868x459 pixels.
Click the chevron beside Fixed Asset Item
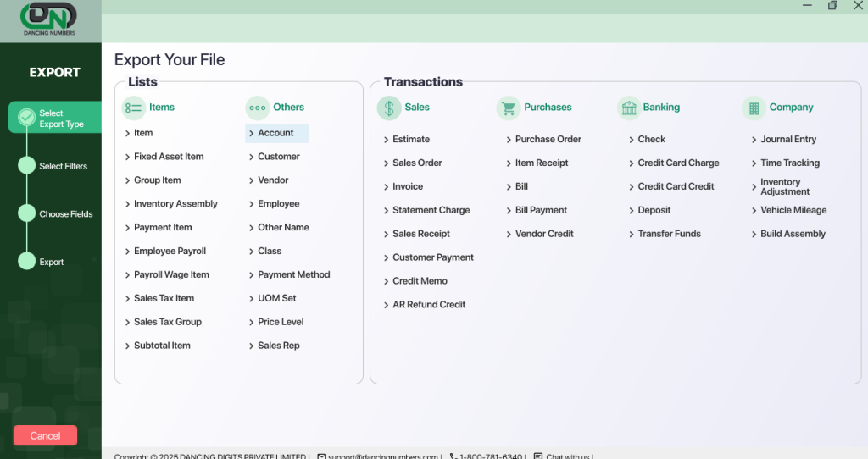tap(127, 157)
